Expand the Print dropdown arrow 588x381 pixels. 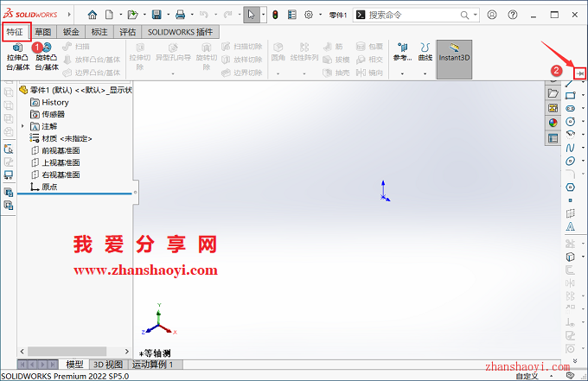coord(192,15)
